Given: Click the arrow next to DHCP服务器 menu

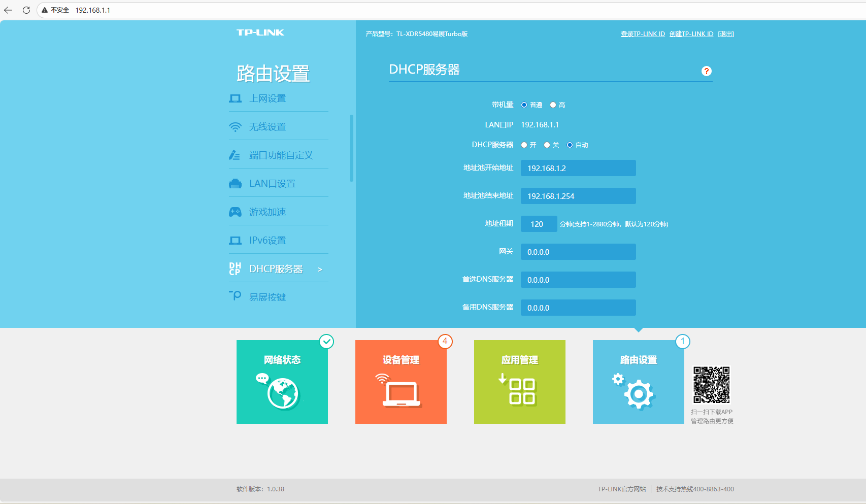Looking at the screenshot, I should [320, 270].
